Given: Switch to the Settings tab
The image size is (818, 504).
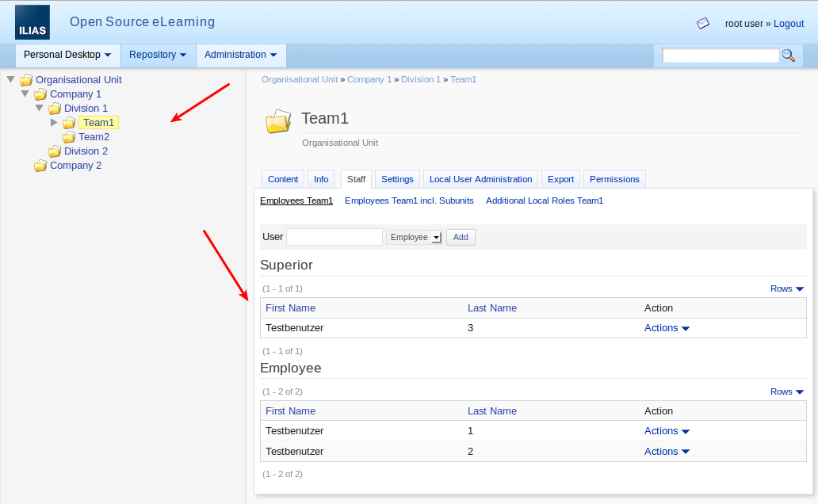Looking at the screenshot, I should (x=397, y=179).
